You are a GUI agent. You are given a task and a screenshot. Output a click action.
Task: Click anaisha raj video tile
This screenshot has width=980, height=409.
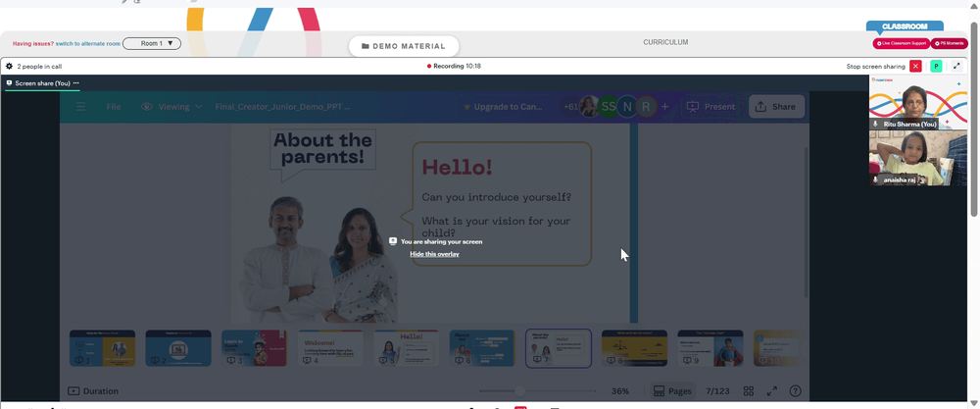[x=918, y=158]
